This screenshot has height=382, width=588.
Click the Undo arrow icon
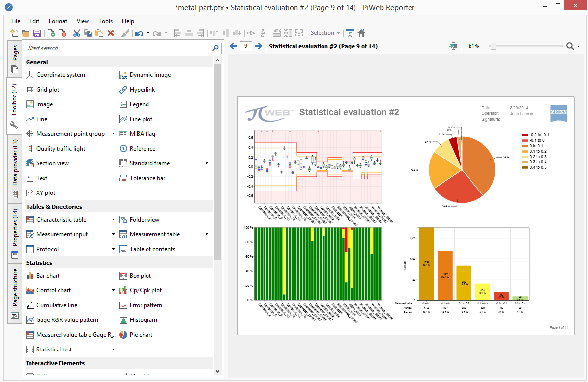(x=139, y=33)
